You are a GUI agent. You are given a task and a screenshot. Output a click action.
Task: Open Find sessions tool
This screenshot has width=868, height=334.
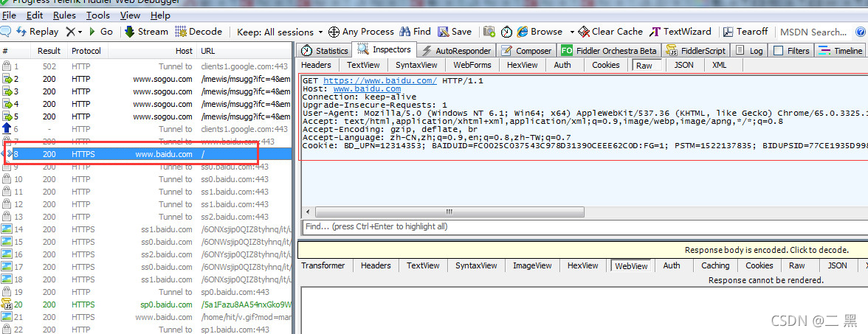point(415,32)
